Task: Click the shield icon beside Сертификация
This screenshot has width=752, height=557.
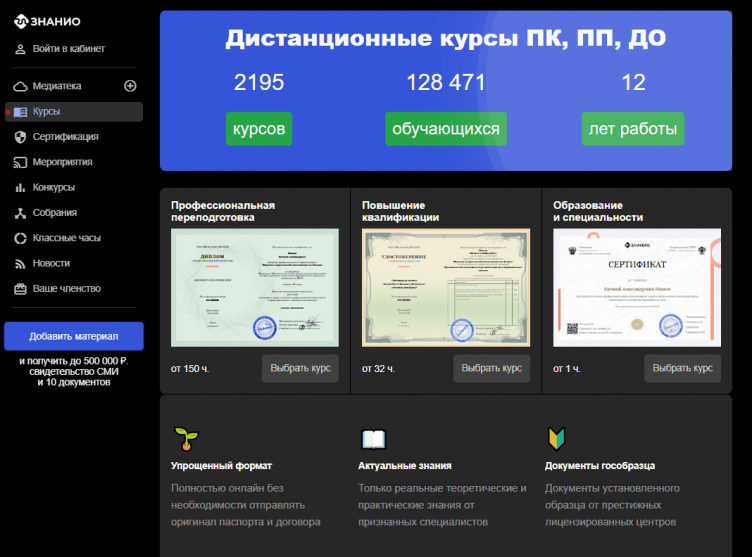Action: click(x=20, y=137)
